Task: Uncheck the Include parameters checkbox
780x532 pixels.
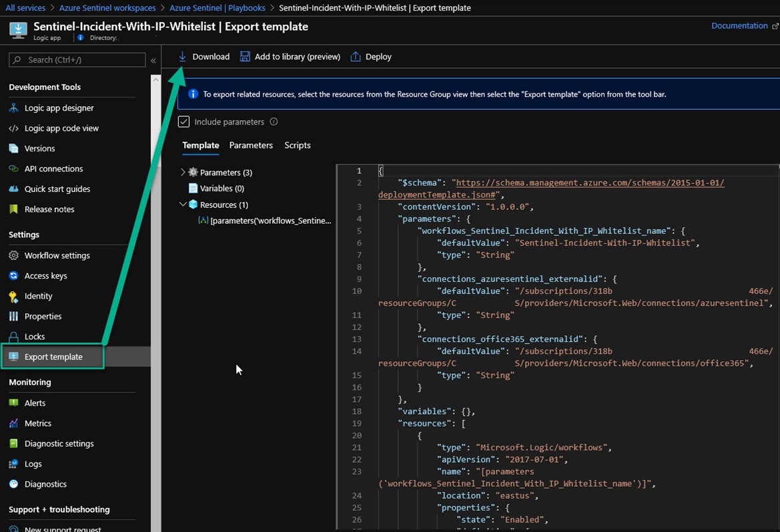Action: pyautogui.click(x=184, y=122)
